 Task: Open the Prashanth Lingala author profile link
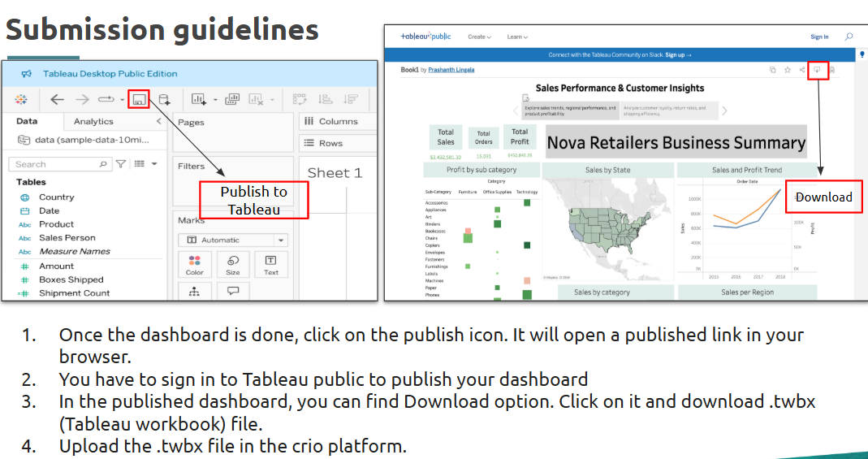[451, 70]
